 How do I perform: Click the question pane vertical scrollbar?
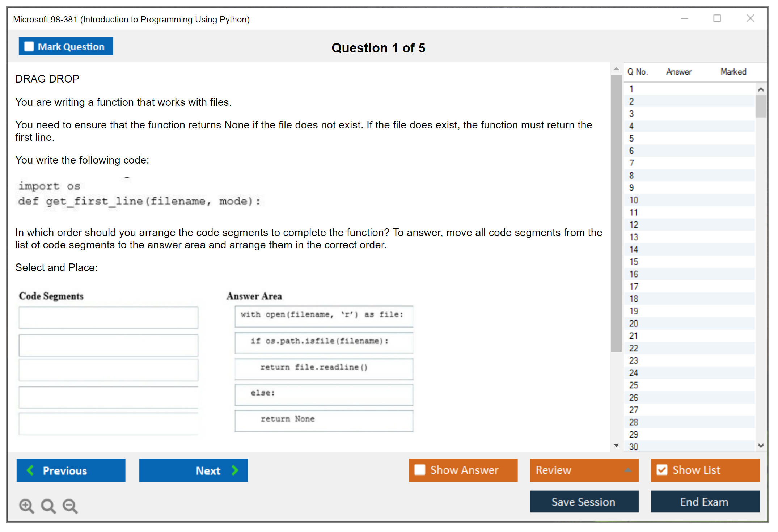(616, 214)
